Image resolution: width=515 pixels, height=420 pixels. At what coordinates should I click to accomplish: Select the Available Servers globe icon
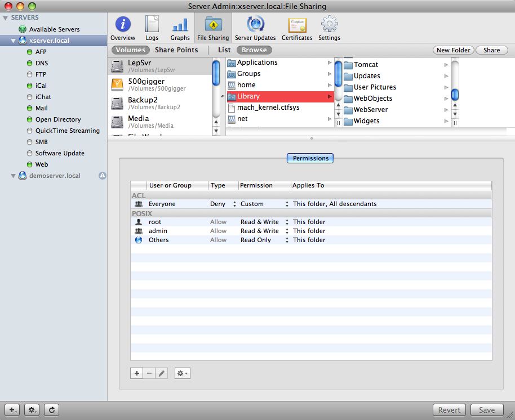click(23, 29)
